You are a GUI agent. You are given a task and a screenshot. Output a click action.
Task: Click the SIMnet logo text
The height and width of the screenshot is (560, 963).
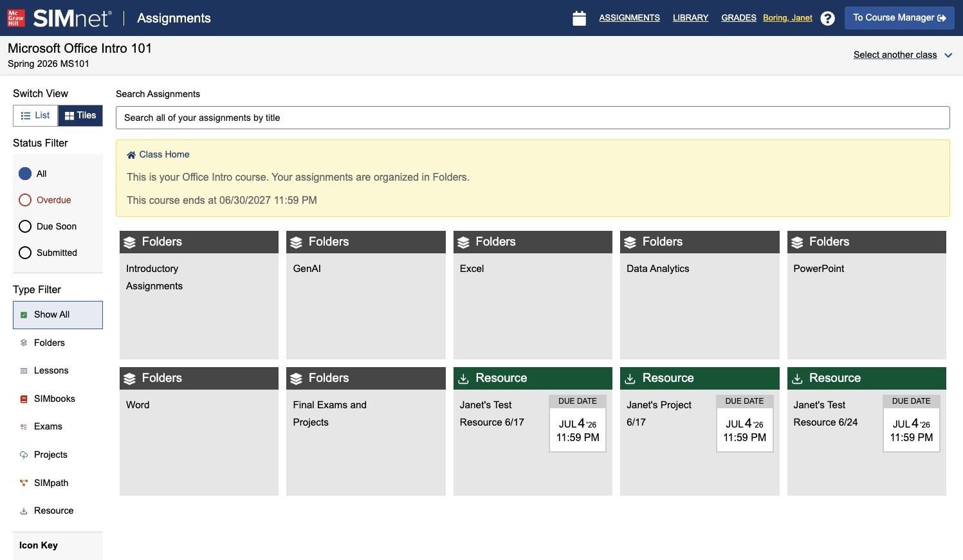[x=72, y=18]
